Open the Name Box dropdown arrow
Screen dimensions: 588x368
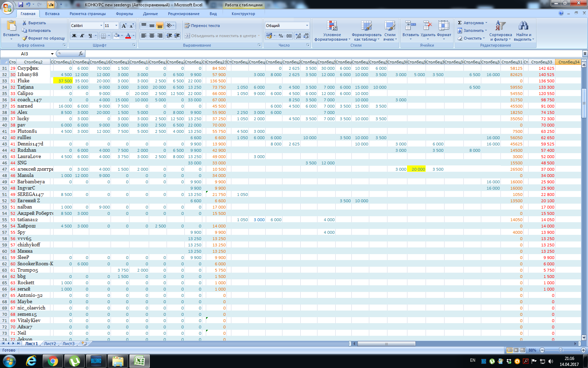[52, 54]
